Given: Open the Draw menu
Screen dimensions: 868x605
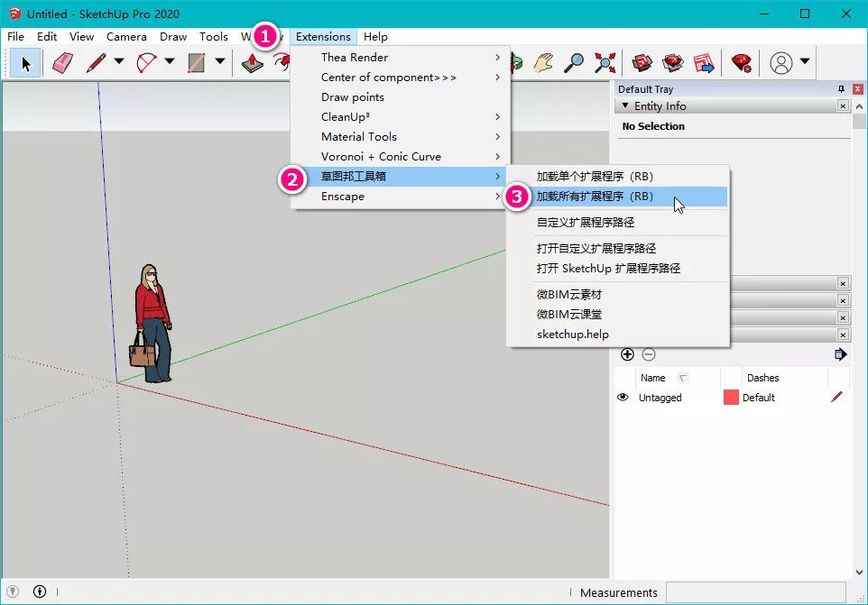Looking at the screenshot, I should click(173, 36).
